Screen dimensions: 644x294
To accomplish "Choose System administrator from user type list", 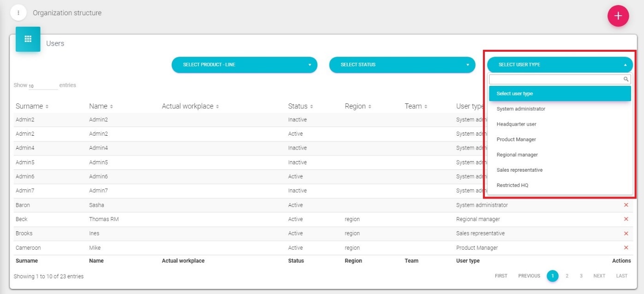I will click(x=521, y=109).
